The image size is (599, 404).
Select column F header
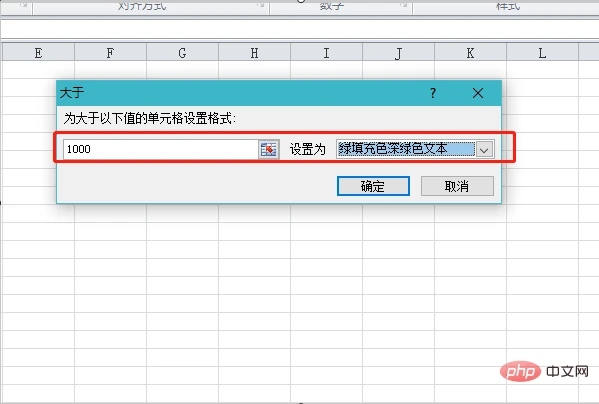tap(110, 53)
